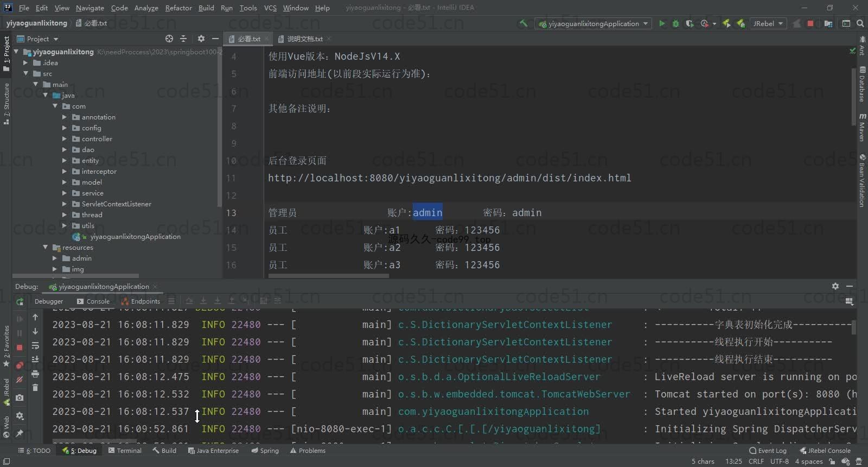
Task: Open profiler run dropdown arrow
Action: click(x=714, y=24)
